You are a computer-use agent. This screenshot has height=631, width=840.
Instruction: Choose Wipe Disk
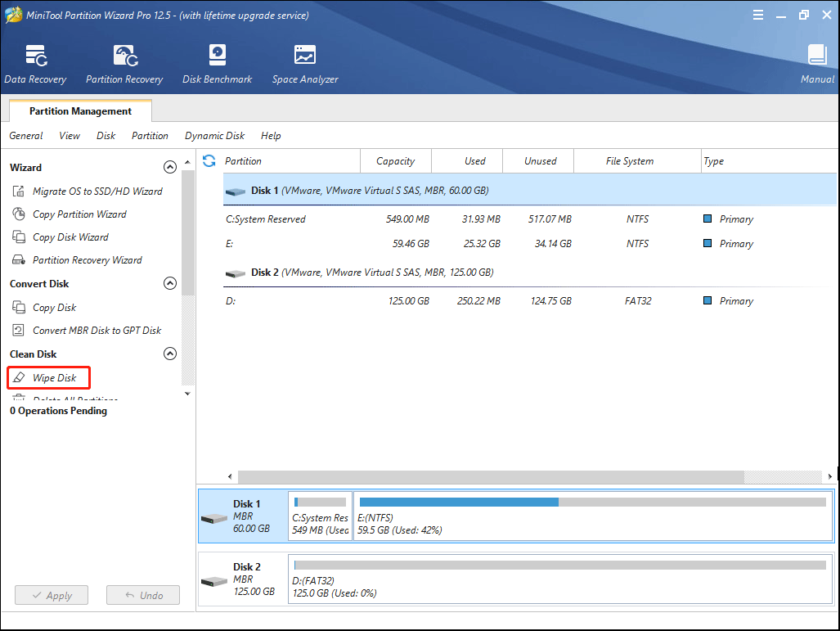point(54,377)
